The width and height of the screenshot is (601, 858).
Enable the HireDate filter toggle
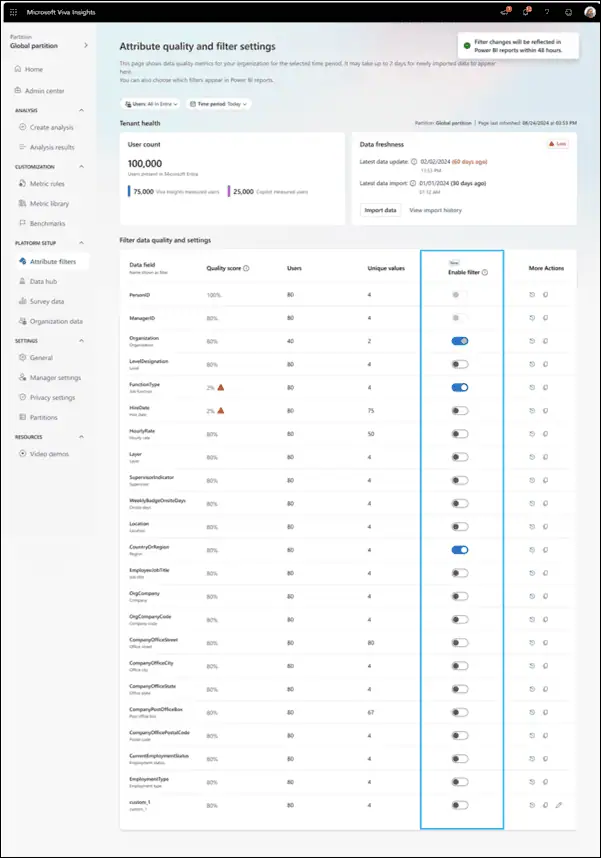[x=460, y=410]
